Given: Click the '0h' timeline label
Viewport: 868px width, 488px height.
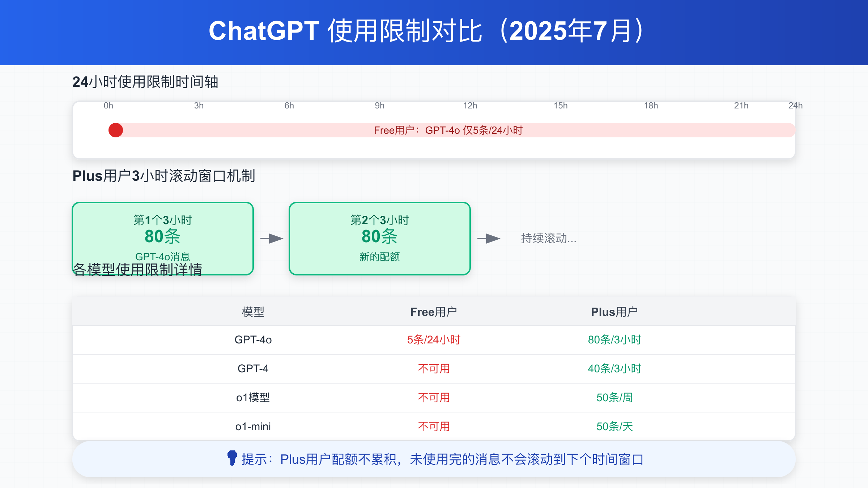Looking at the screenshot, I should (109, 106).
